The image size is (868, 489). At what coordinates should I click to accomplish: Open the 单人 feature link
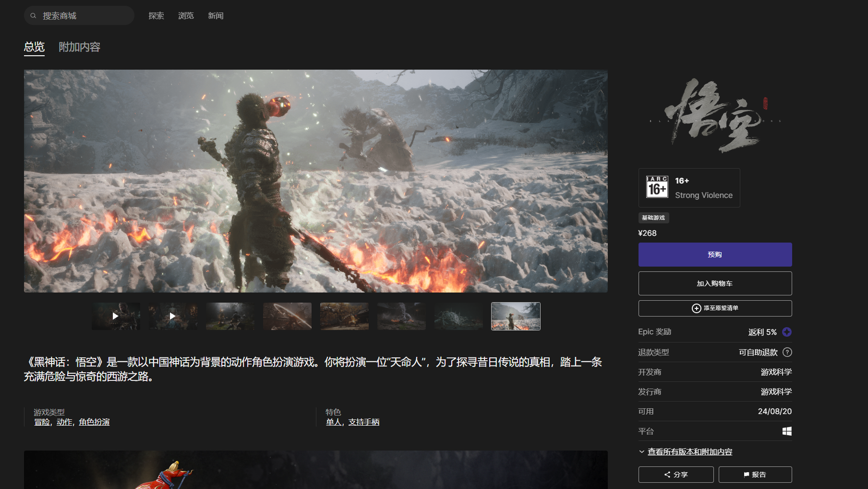coord(334,422)
